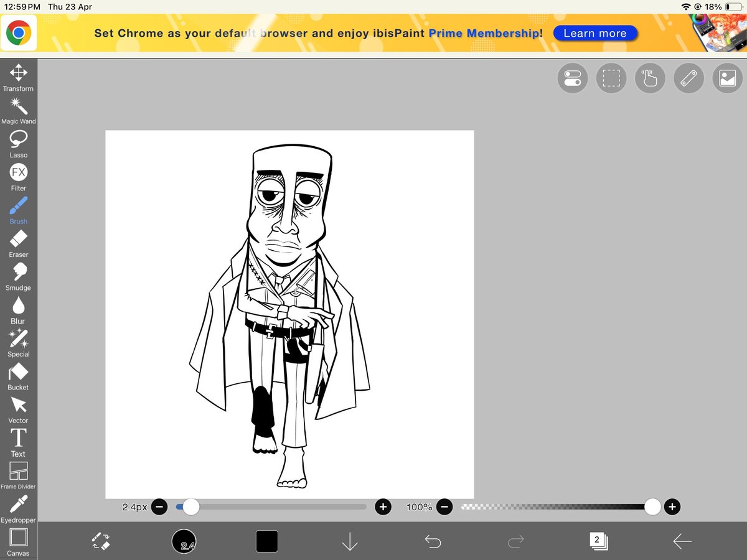747x560 pixels.
Task: Select the Vector tool
Action: click(18, 409)
